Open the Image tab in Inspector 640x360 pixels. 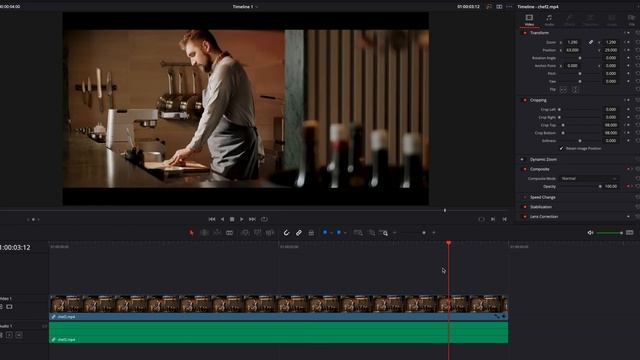click(611, 20)
